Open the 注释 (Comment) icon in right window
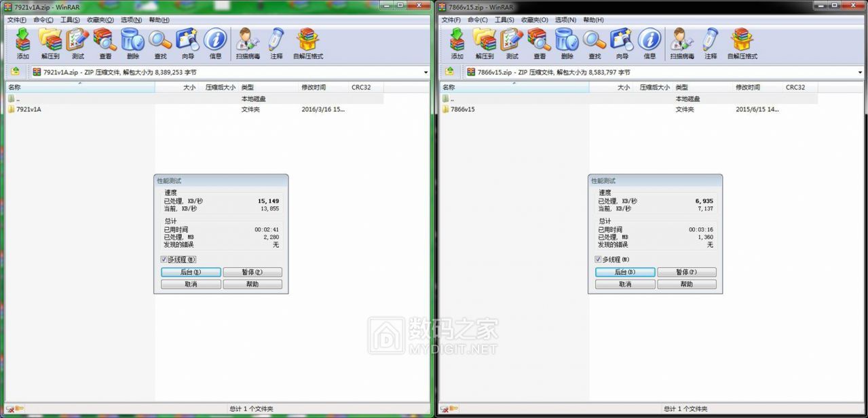This screenshot has height=418, width=868. [x=711, y=42]
